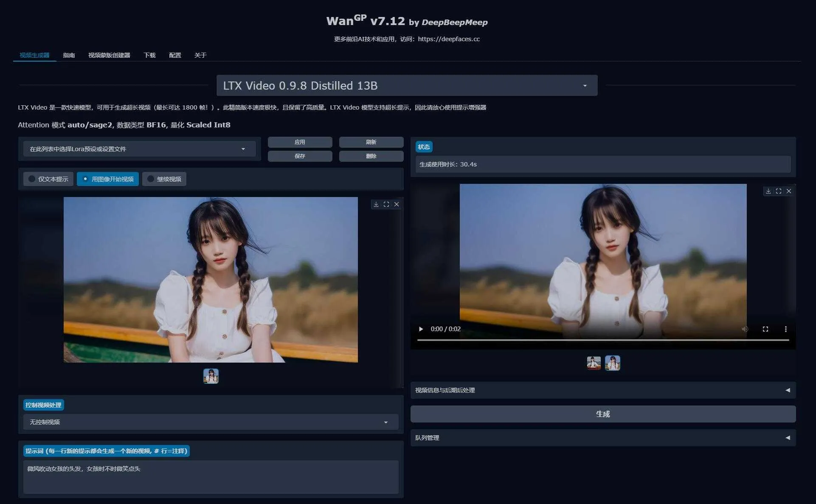Open the video player three-dot menu
This screenshot has width=816, height=504.
pos(785,329)
